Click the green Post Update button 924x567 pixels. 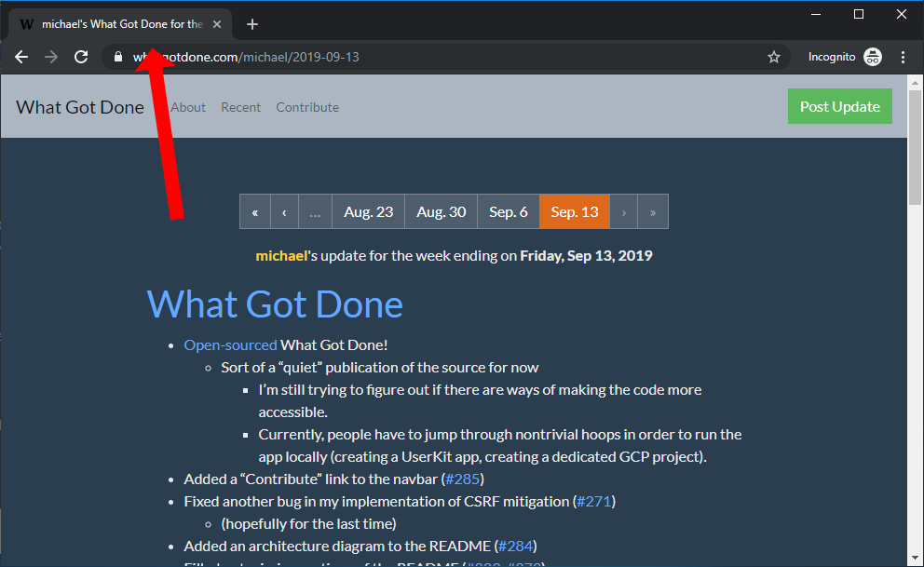click(840, 106)
